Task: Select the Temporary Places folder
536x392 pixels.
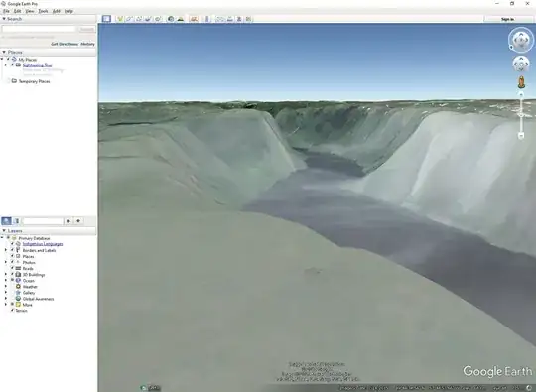Action: pyautogui.click(x=34, y=81)
